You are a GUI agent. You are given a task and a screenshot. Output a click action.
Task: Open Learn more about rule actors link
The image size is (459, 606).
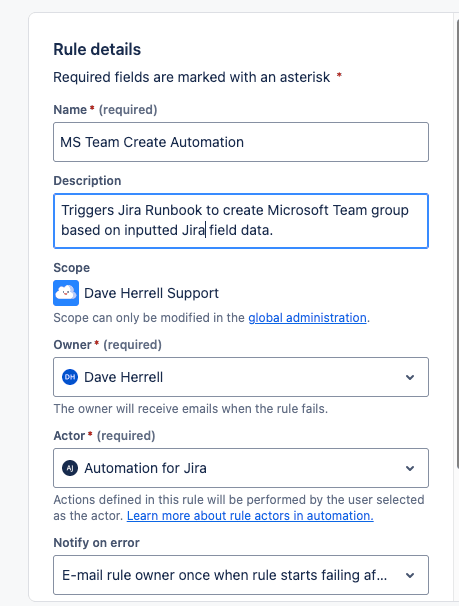(x=250, y=516)
